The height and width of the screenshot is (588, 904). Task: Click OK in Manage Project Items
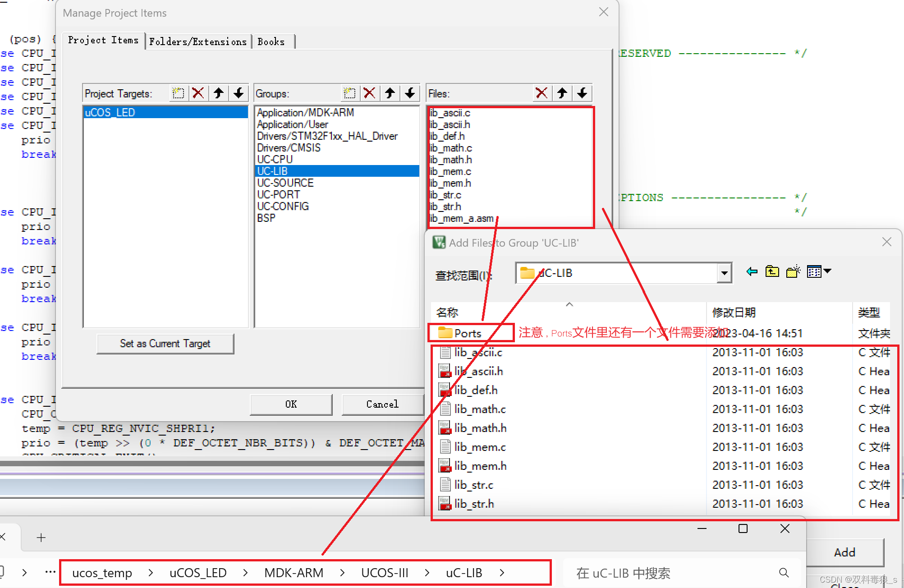pyautogui.click(x=291, y=404)
